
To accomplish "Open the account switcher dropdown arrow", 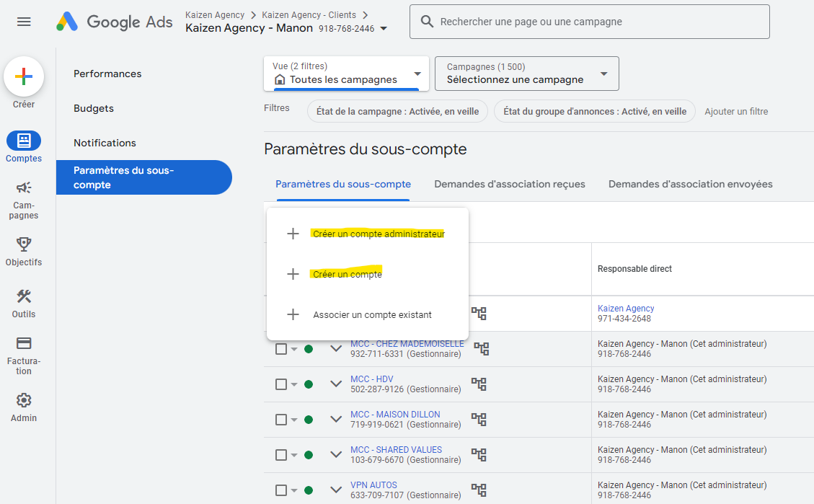I will tap(384, 29).
